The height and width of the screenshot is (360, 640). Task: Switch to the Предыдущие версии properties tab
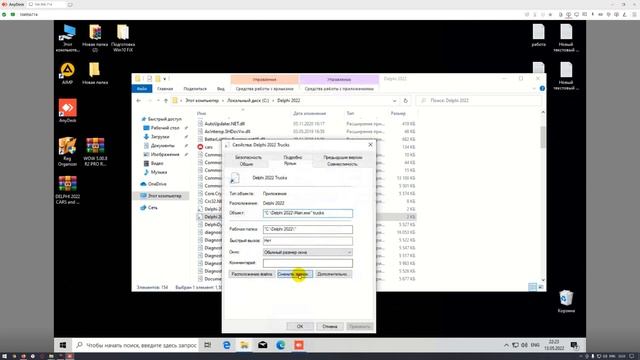coord(343,157)
